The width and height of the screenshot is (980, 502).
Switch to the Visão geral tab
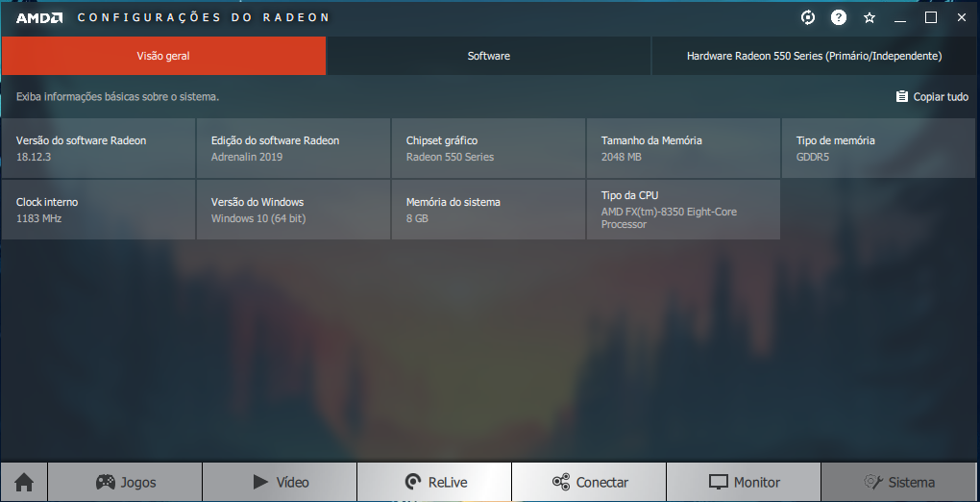coord(163,56)
